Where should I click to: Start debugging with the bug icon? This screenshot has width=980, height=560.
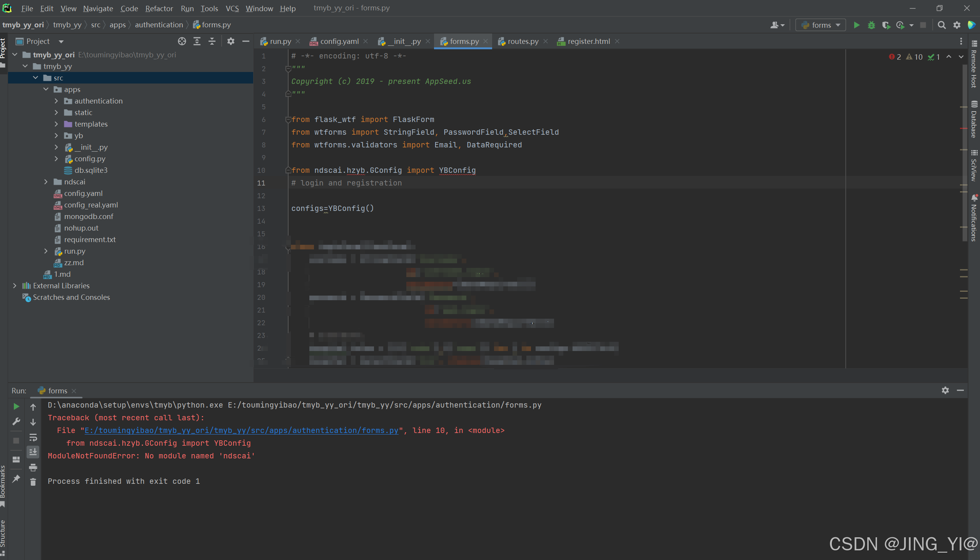tap(871, 25)
